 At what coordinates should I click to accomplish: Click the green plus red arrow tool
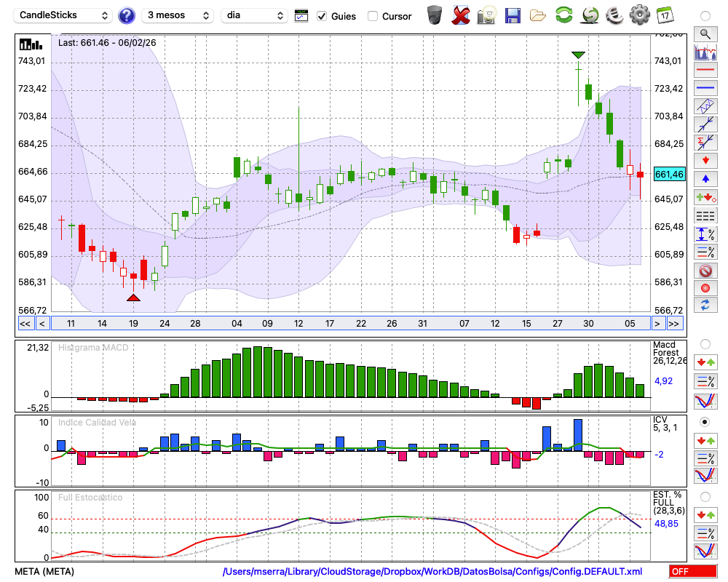click(x=705, y=197)
